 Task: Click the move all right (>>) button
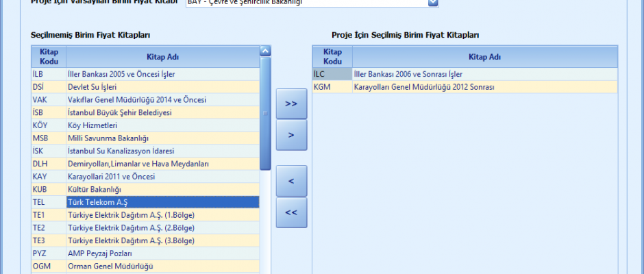click(x=291, y=103)
